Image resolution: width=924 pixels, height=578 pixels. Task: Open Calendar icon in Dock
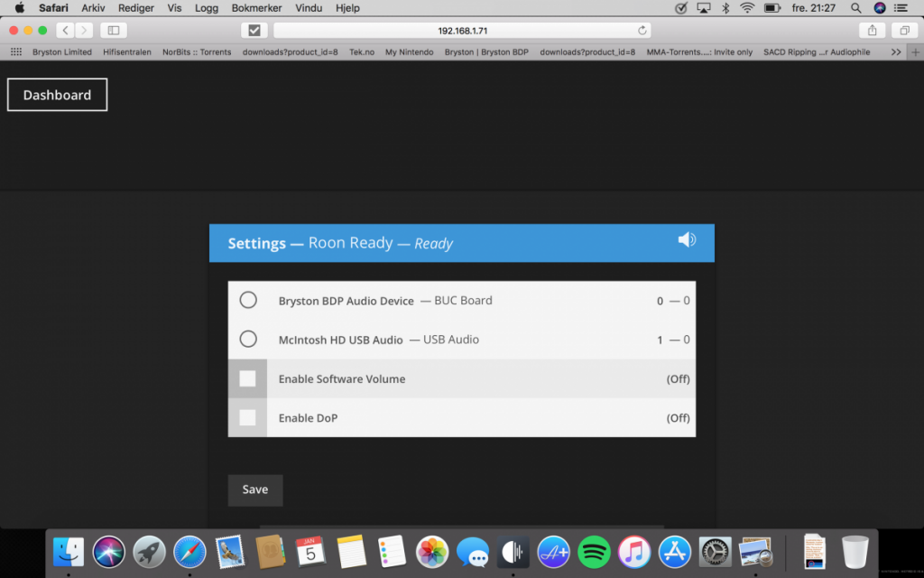310,552
